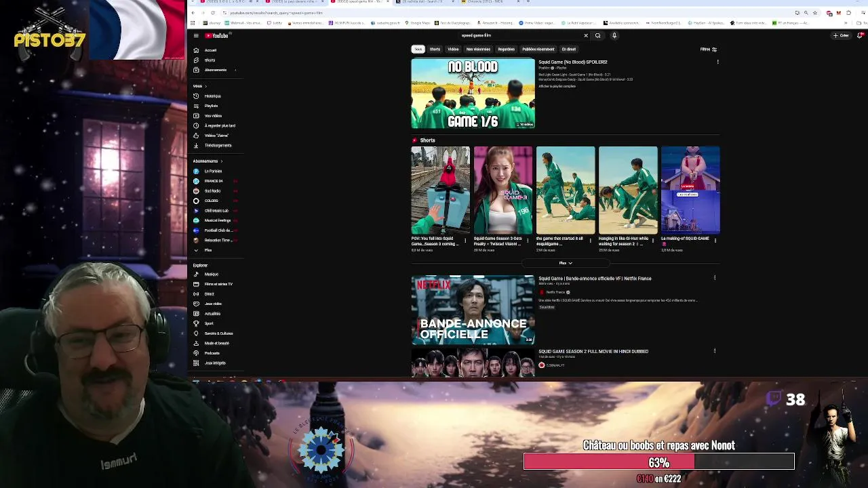Open Téléchargements in the sidebar

tap(218, 145)
